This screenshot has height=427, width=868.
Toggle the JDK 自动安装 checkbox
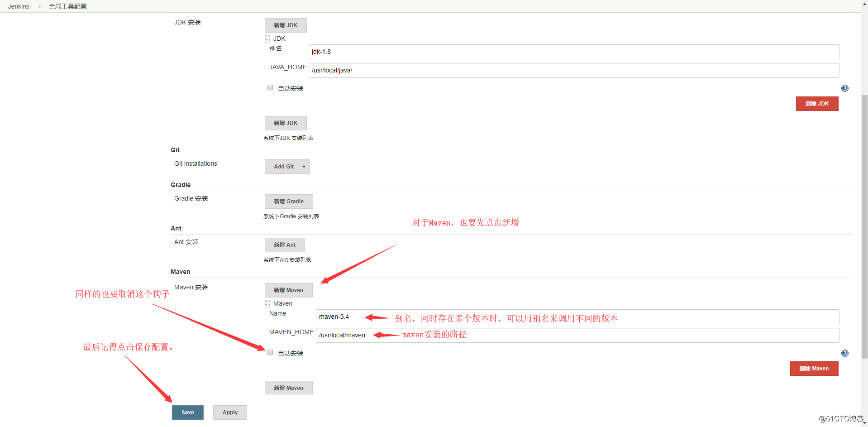click(x=270, y=88)
